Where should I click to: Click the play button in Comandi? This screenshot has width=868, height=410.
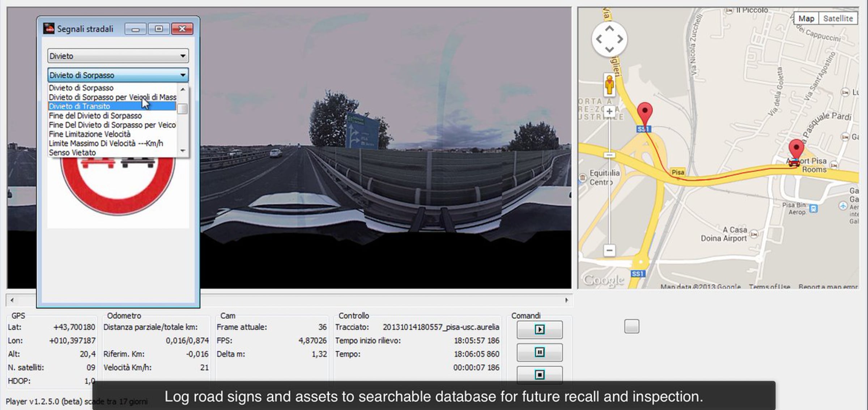click(539, 329)
